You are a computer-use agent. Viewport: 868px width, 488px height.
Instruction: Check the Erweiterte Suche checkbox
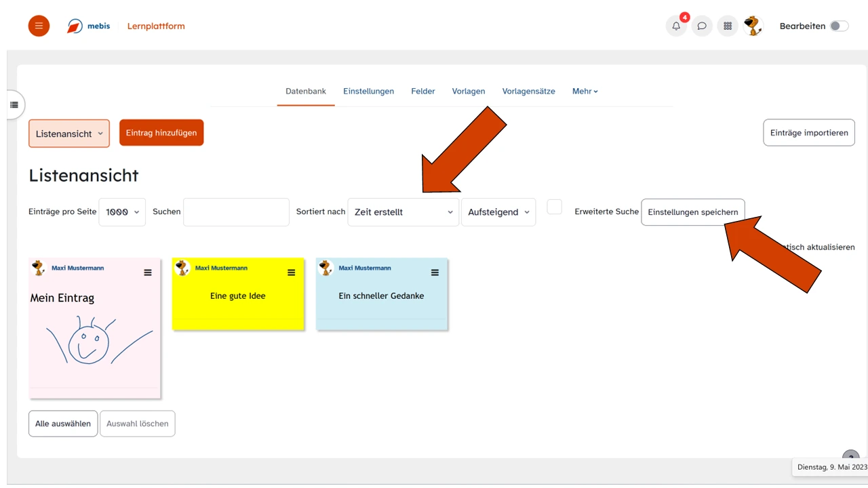(555, 207)
